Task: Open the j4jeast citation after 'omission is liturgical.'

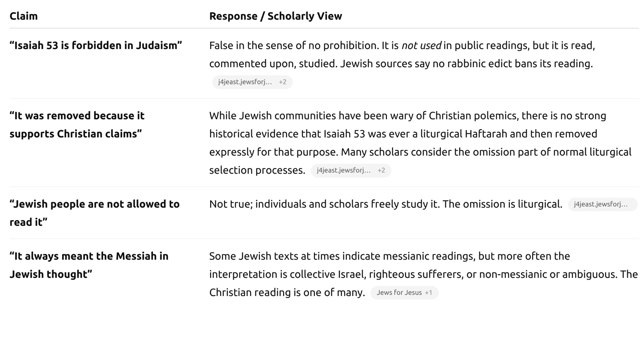Action: pyautogui.click(x=602, y=204)
